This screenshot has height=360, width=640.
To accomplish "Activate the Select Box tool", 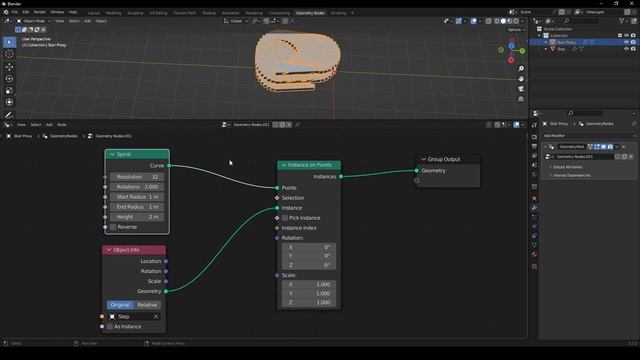I will click(9, 42).
